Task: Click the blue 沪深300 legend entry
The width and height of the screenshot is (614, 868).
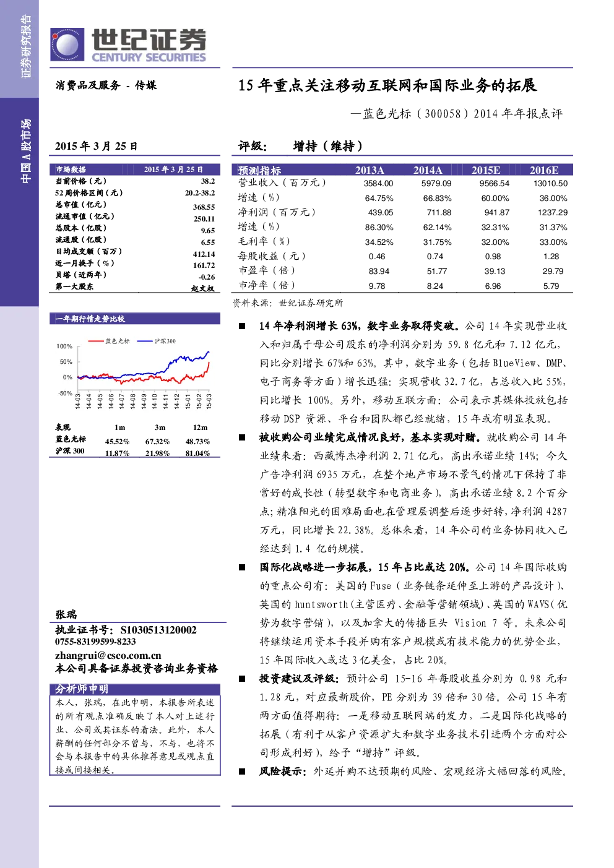Action: coord(157,341)
